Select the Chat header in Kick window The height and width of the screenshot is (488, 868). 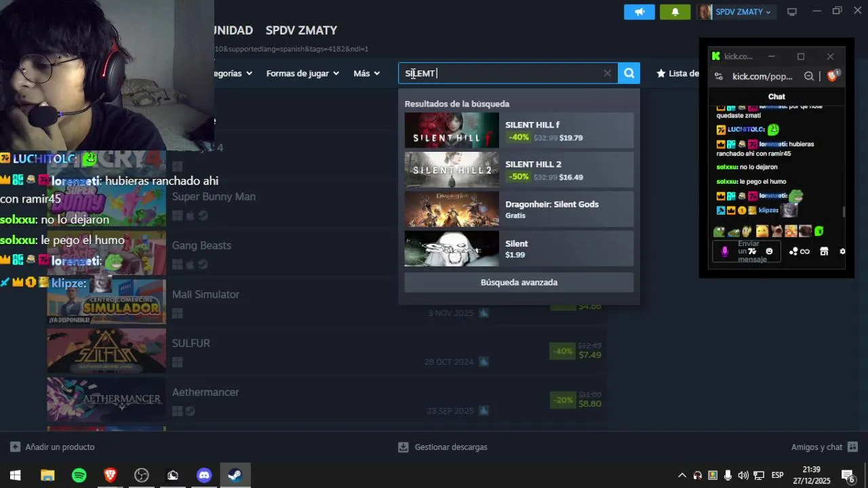click(x=776, y=97)
